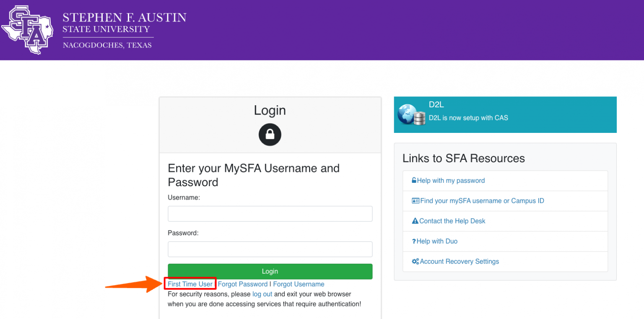644x319 pixels.
Task: Click the lock icon beside Help with my password
Action: coord(414,181)
